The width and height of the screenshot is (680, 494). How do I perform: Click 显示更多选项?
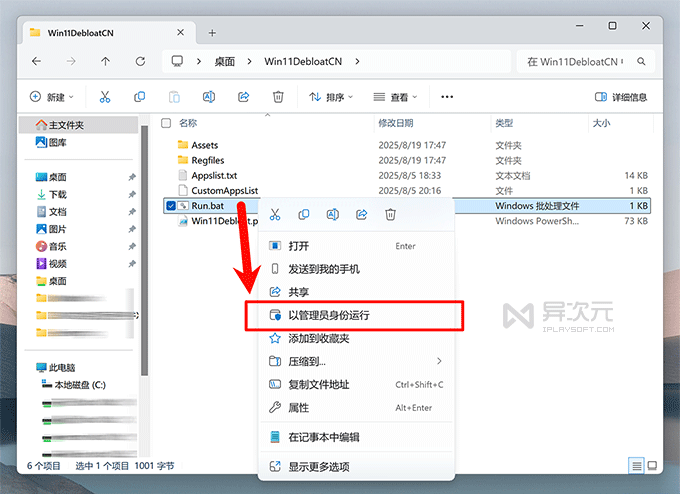pyautogui.click(x=356, y=467)
